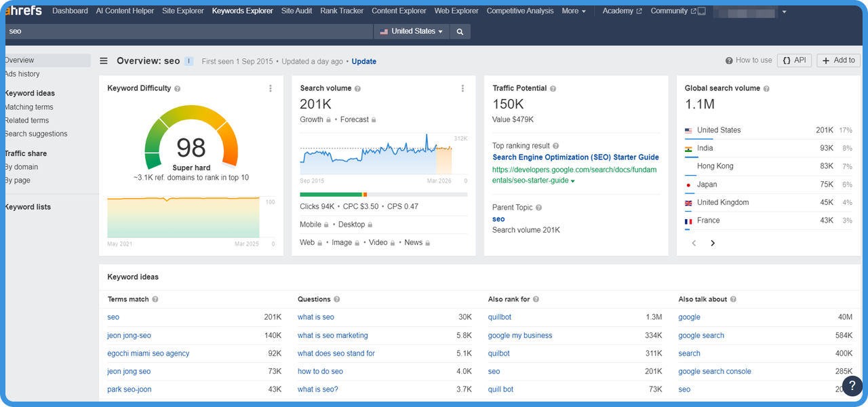Open Academy via its external-link icon
Image resolution: width=868 pixels, height=407 pixels.
[640, 10]
